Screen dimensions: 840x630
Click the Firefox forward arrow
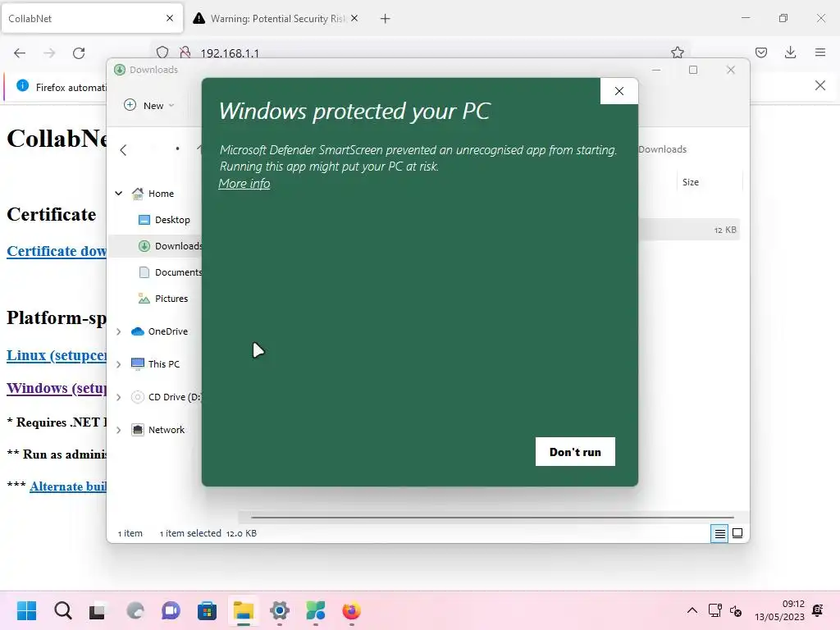[49, 52]
